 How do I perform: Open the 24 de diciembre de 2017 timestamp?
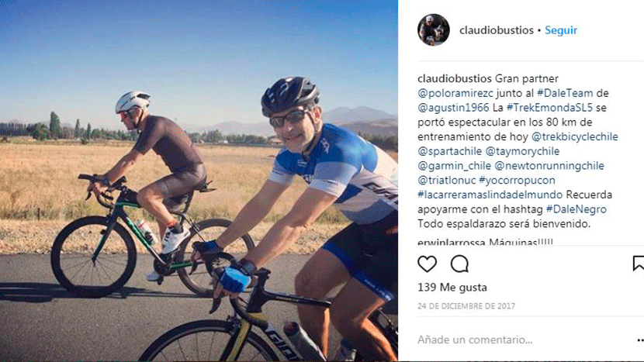466,306
